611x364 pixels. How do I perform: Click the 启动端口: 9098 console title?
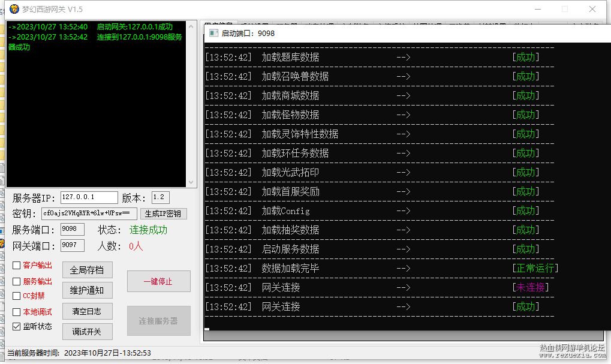tap(248, 34)
